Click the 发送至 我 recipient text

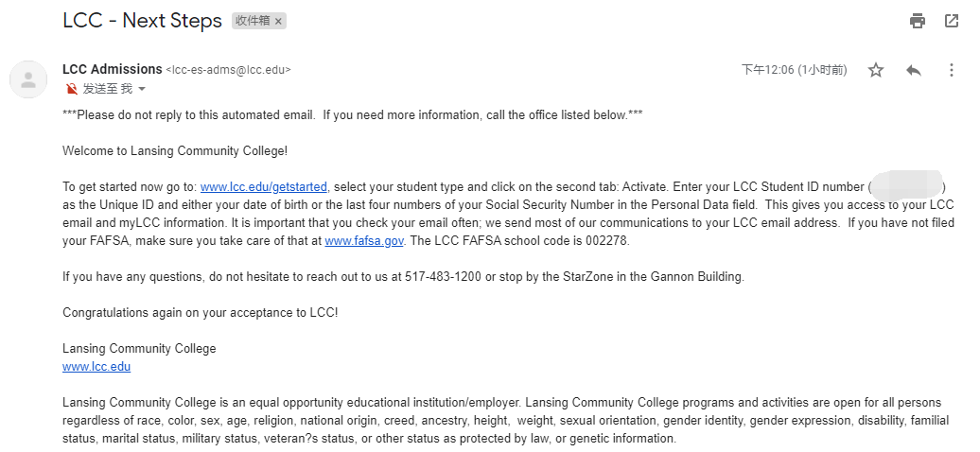[x=107, y=89]
